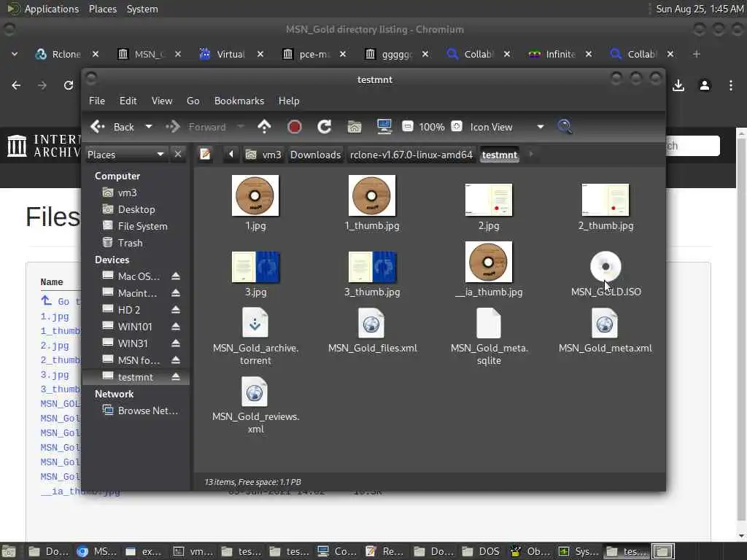Open a new Chromium tab
Screen dimensions: 747x560
[696, 54]
